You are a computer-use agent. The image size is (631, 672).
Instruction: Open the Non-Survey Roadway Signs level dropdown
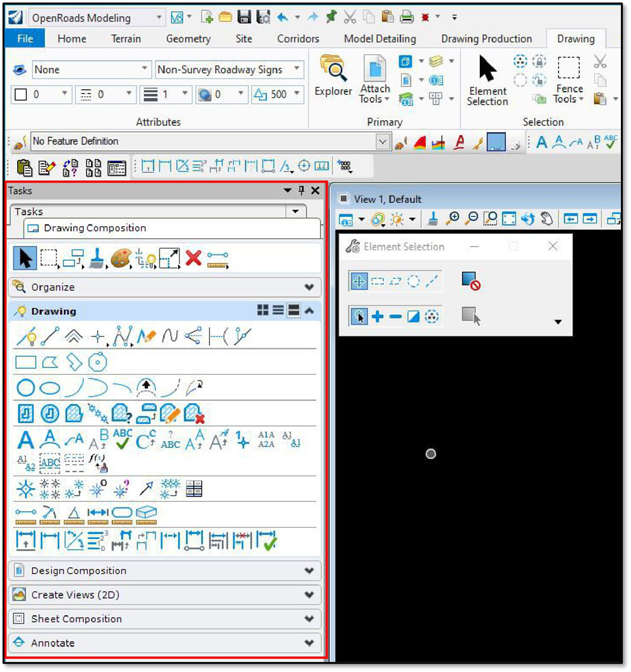click(297, 69)
